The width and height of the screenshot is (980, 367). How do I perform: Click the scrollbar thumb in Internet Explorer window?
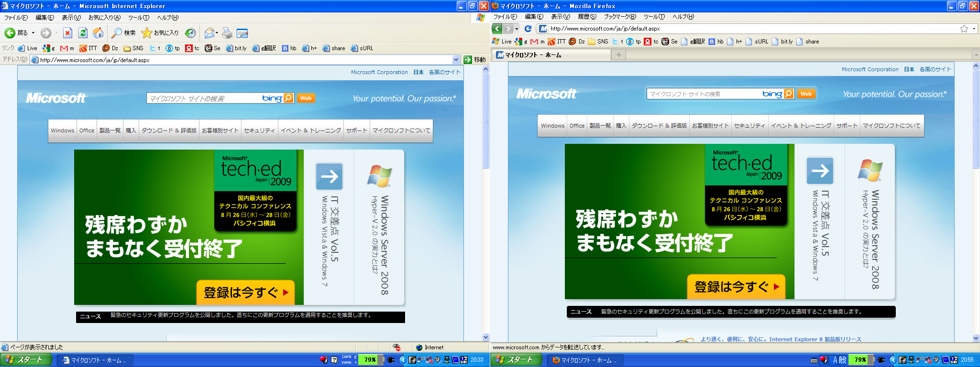point(485,121)
